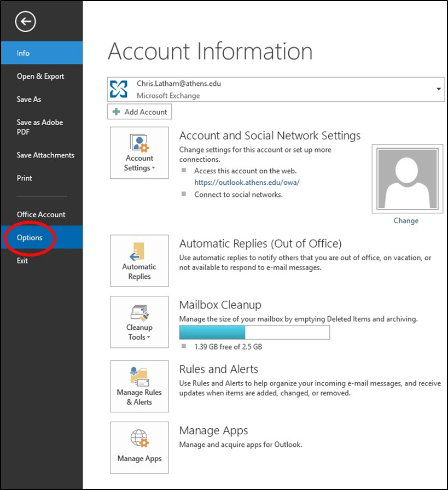This screenshot has height=490, width=448.
Task: Select Office Account in the sidebar
Action: coord(40,214)
